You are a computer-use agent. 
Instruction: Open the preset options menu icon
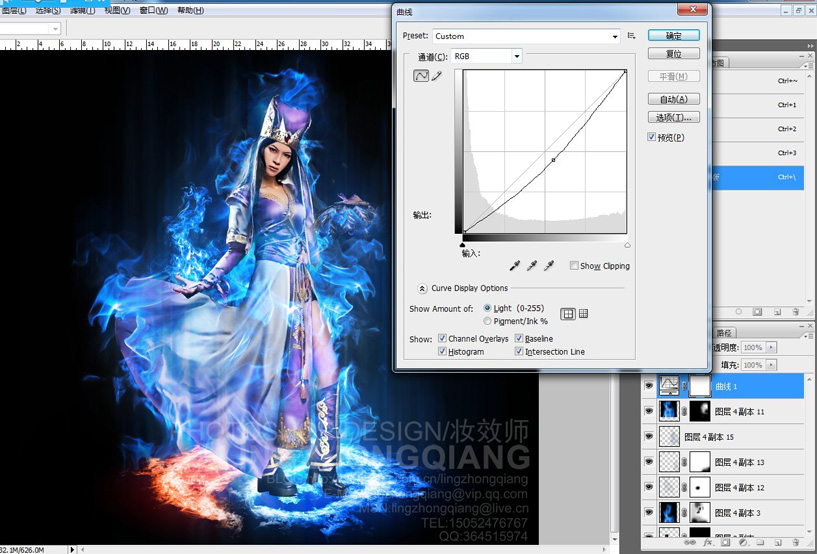click(631, 36)
